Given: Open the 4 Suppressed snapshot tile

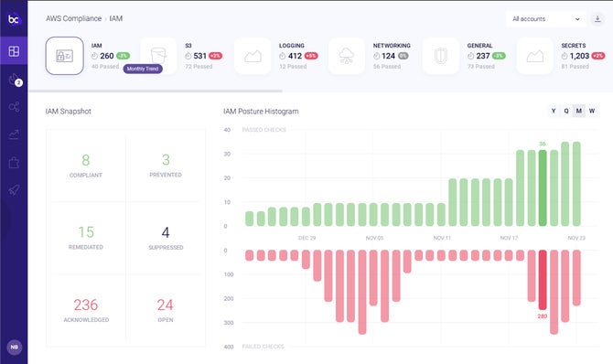Looking at the screenshot, I should pyautogui.click(x=166, y=238).
